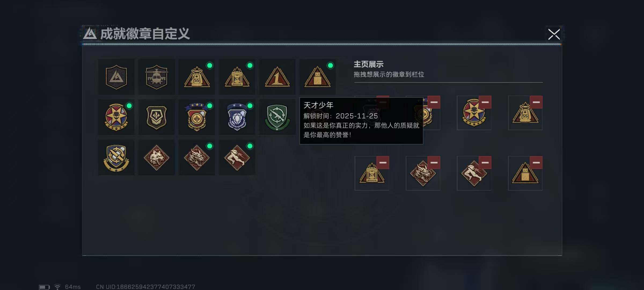Remove the dragon badge from showcase

[434, 162]
